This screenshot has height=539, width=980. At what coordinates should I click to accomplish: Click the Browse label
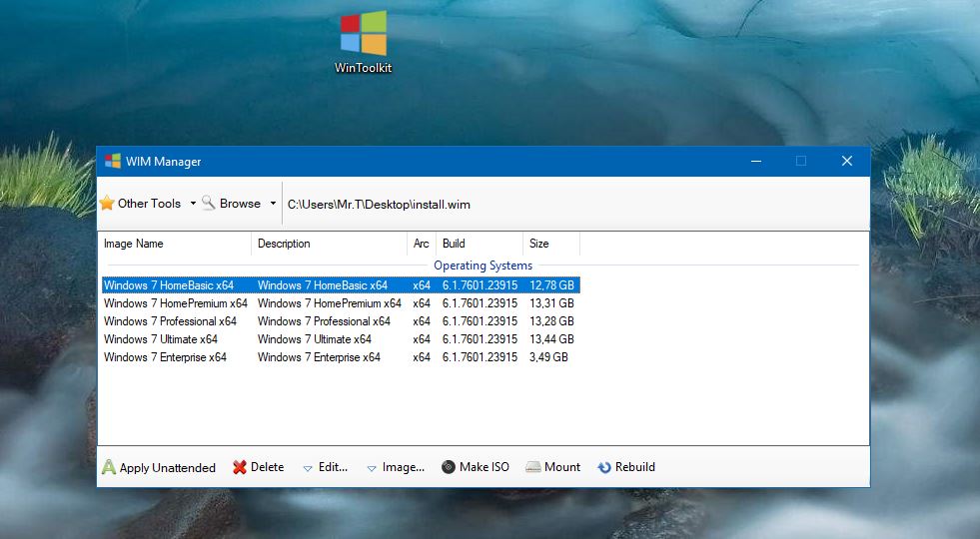click(240, 204)
